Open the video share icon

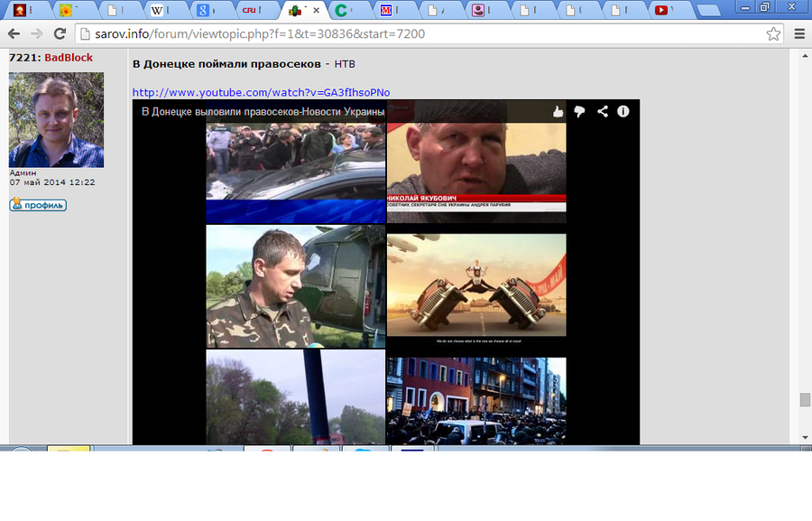click(602, 112)
